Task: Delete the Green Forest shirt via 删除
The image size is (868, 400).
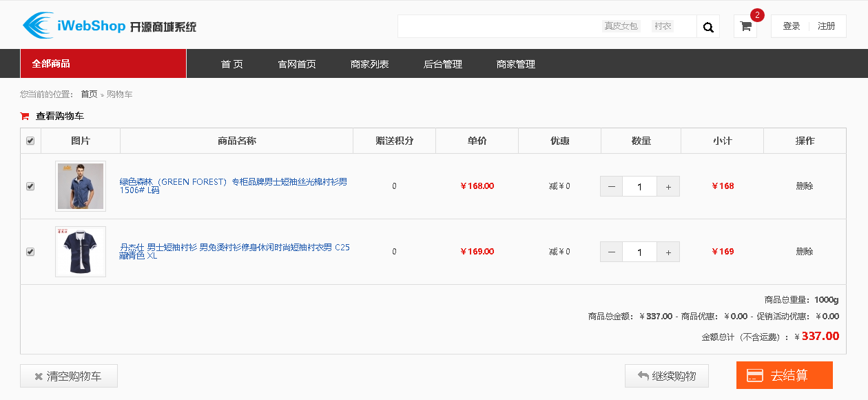Action: (804, 186)
